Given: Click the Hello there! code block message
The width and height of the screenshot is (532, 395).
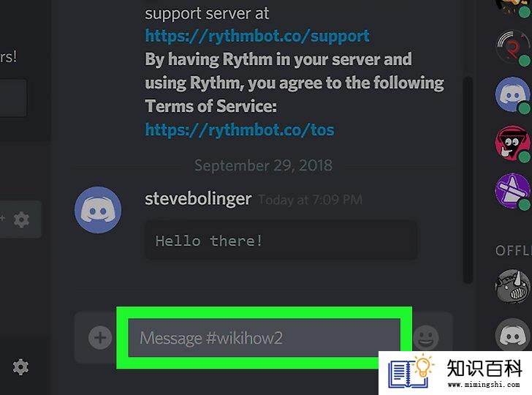Looking at the screenshot, I should click(x=281, y=241).
